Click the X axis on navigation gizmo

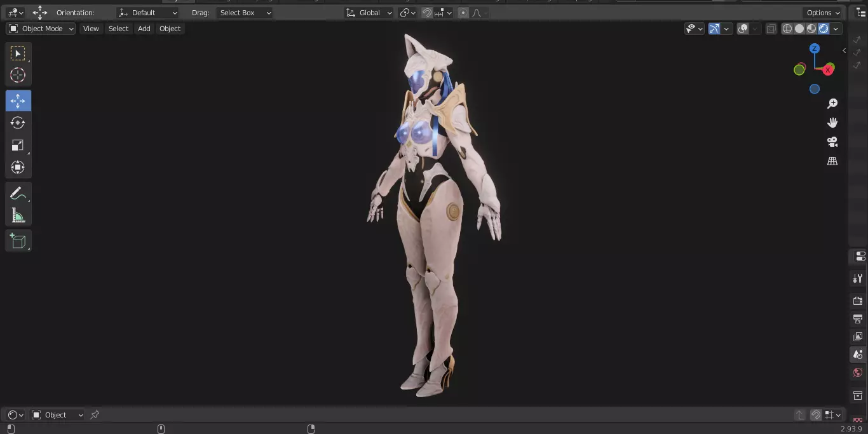tap(828, 70)
